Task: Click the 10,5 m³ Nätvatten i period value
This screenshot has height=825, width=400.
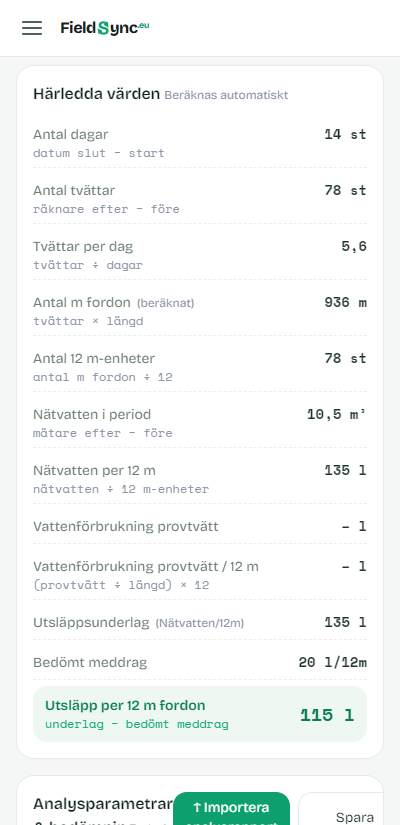Action: (337, 414)
